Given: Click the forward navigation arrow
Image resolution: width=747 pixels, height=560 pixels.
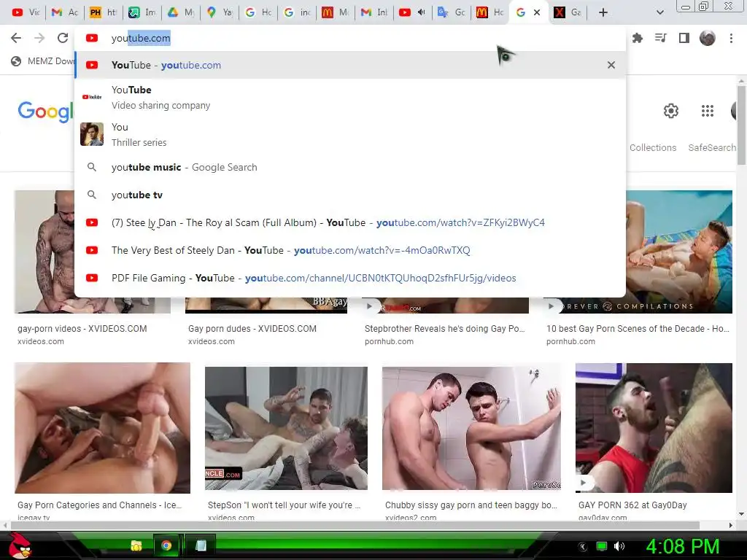Looking at the screenshot, I should pyautogui.click(x=39, y=38).
